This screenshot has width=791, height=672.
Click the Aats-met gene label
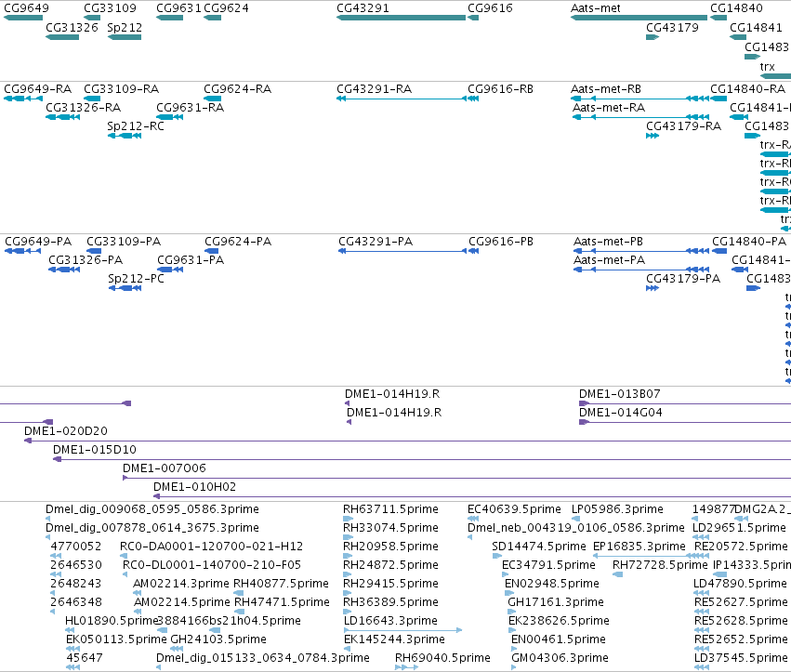pyautogui.click(x=595, y=8)
